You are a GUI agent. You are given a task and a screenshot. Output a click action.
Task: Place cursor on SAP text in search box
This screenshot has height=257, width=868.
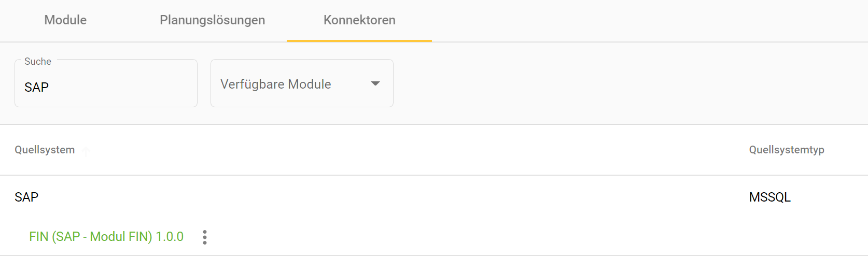tap(36, 87)
